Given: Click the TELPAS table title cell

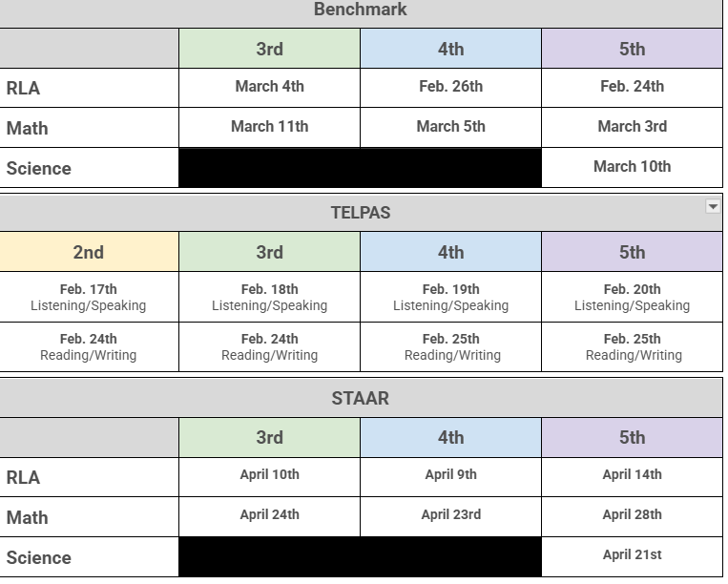Looking at the screenshot, I should click(x=361, y=213).
